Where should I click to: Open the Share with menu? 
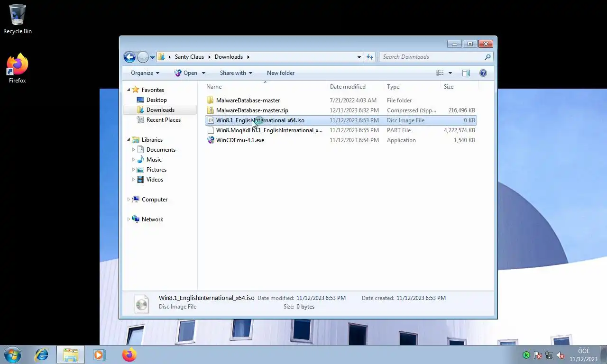click(236, 73)
